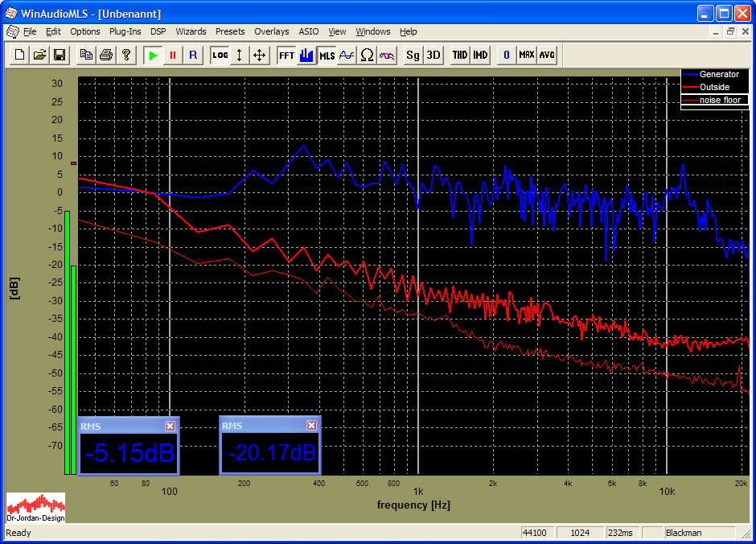Click the New file toolbar icon
The width and height of the screenshot is (756, 544).
(19, 55)
